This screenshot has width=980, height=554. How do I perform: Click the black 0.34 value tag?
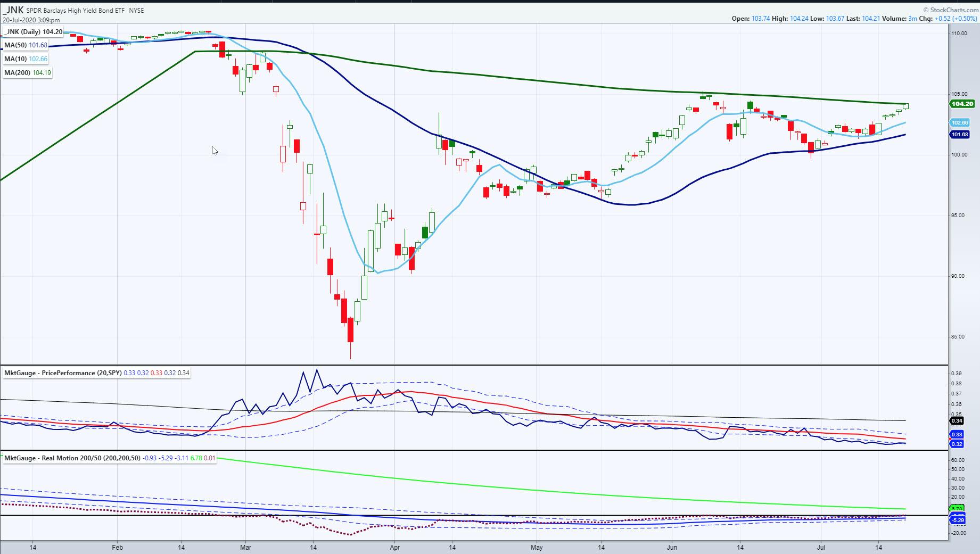[957, 421]
